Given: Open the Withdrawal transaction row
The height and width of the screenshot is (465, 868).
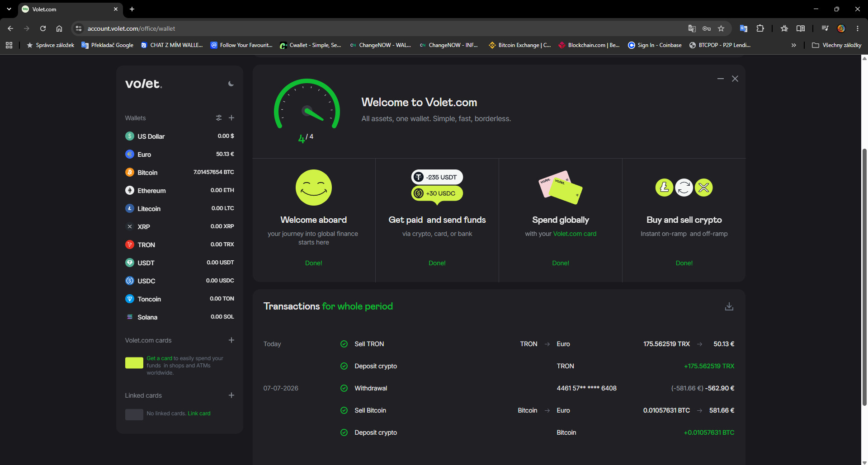Looking at the screenshot, I should coord(499,388).
